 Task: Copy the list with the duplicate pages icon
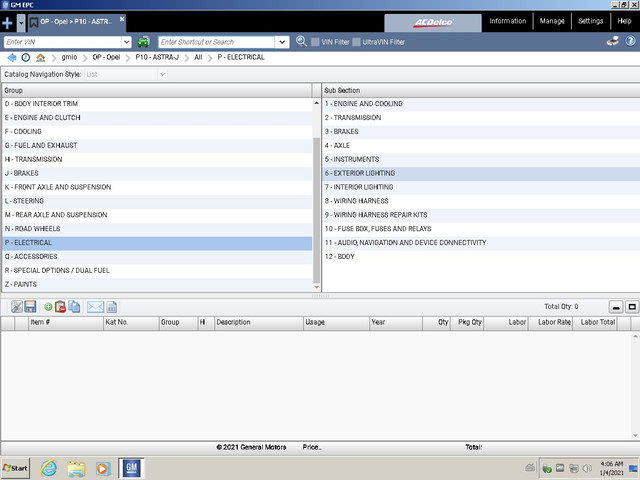point(74,307)
